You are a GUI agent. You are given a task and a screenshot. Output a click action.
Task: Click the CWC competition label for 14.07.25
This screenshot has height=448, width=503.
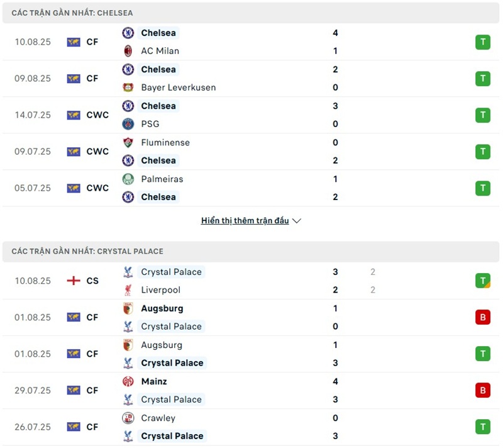97,115
